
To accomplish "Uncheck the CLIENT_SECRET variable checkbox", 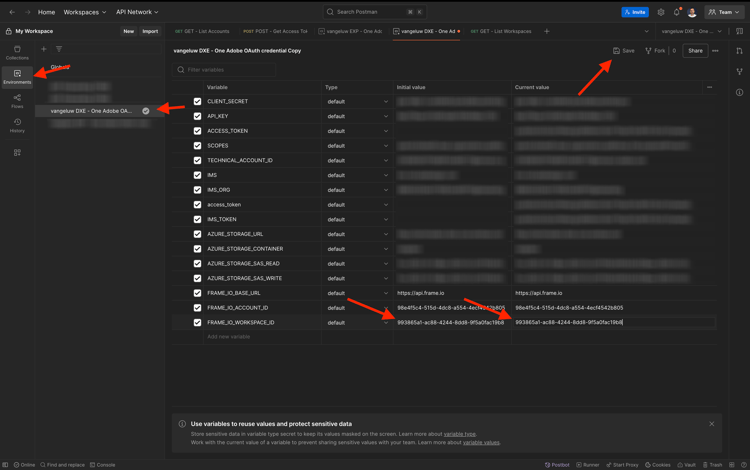I will point(197,101).
